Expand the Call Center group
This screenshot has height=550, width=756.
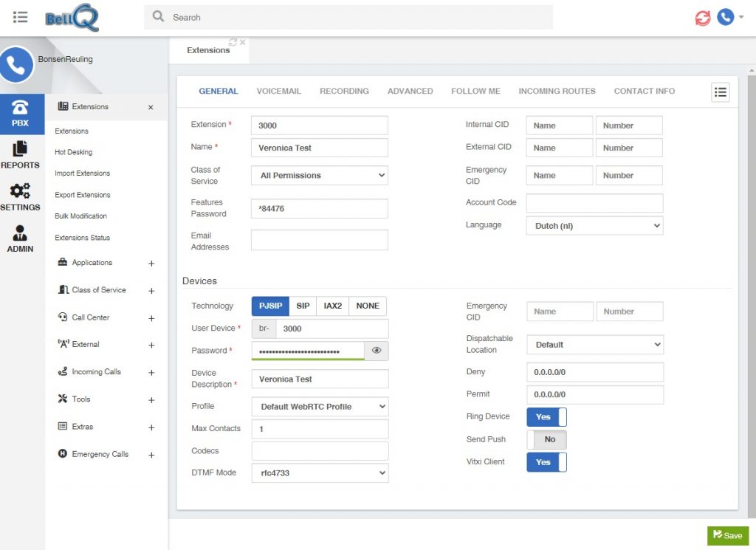[151, 318]
